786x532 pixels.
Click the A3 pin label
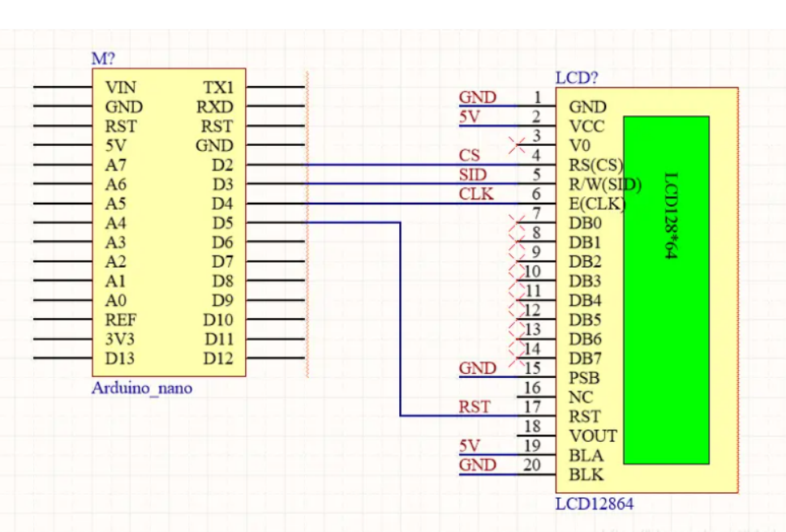point(115,242)
